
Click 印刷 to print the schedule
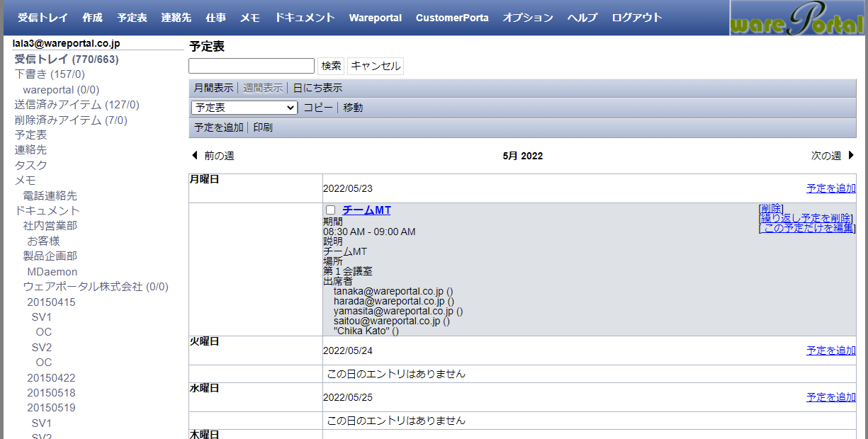263,127
